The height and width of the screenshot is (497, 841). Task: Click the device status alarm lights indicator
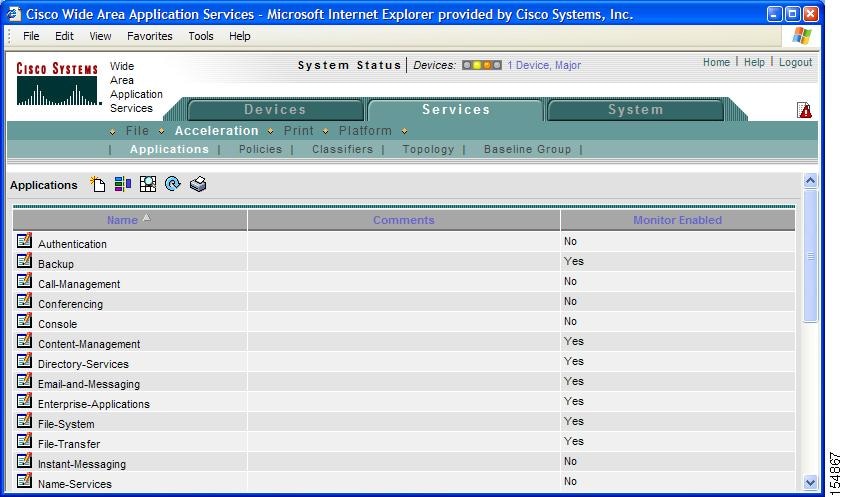(482, 65)
